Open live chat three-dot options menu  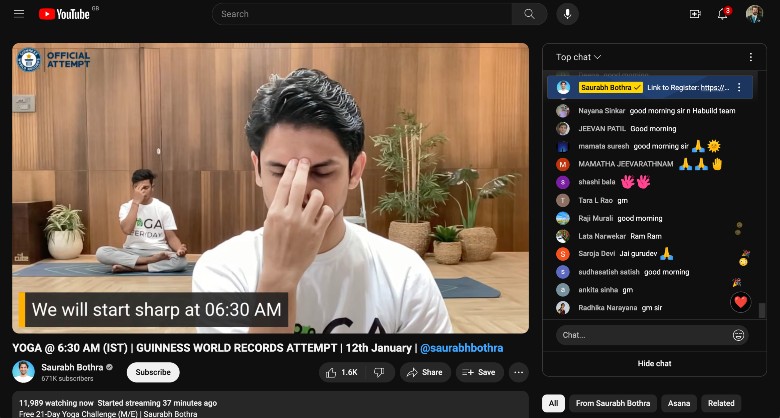[751, 57]
